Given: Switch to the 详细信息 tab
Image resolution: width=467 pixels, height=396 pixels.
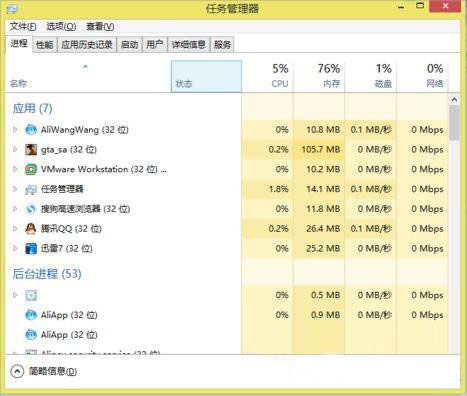Looking at the screenshot, I should click(x=189, y=45).
